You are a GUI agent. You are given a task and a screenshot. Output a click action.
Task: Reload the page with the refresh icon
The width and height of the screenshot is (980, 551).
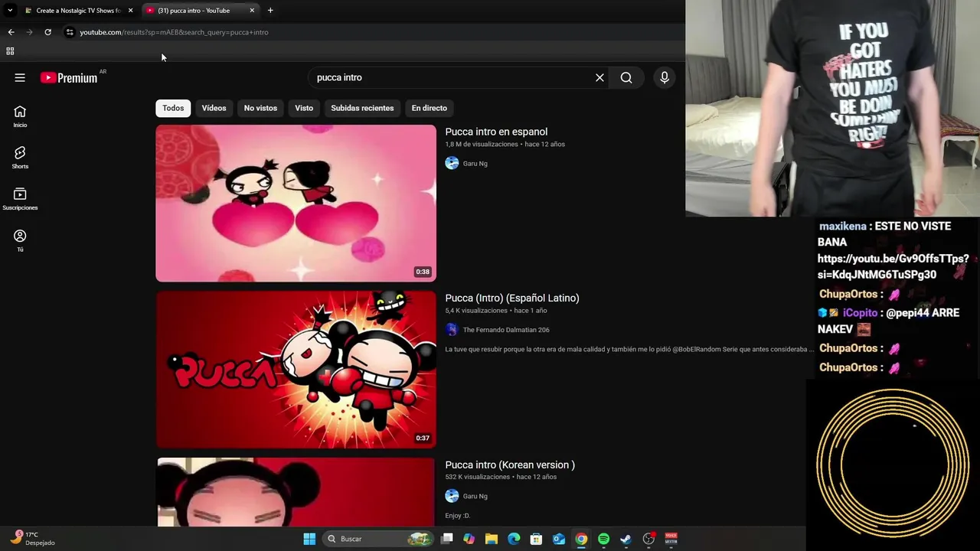[x=47, y=32]
